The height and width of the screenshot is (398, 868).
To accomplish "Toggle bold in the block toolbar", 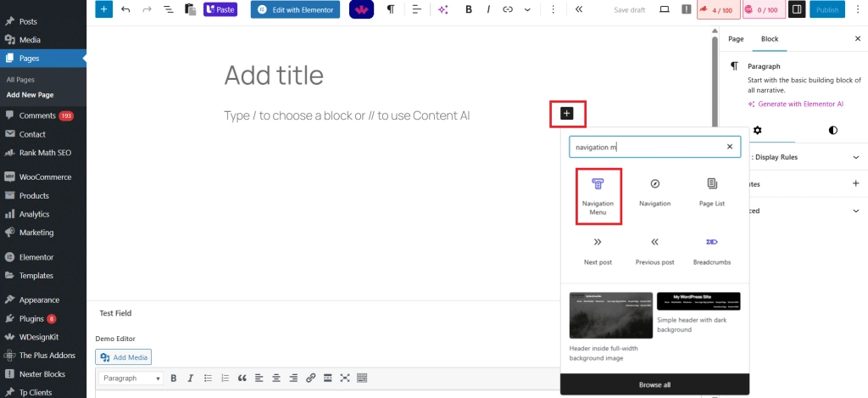I will (469, 9).
